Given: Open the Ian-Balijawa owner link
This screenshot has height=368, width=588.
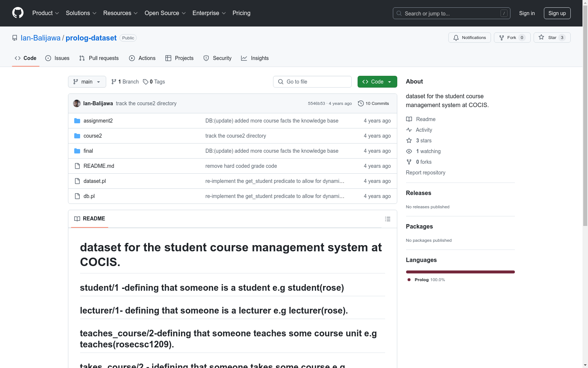Looking at the screenshot, I should click(40, 38).
